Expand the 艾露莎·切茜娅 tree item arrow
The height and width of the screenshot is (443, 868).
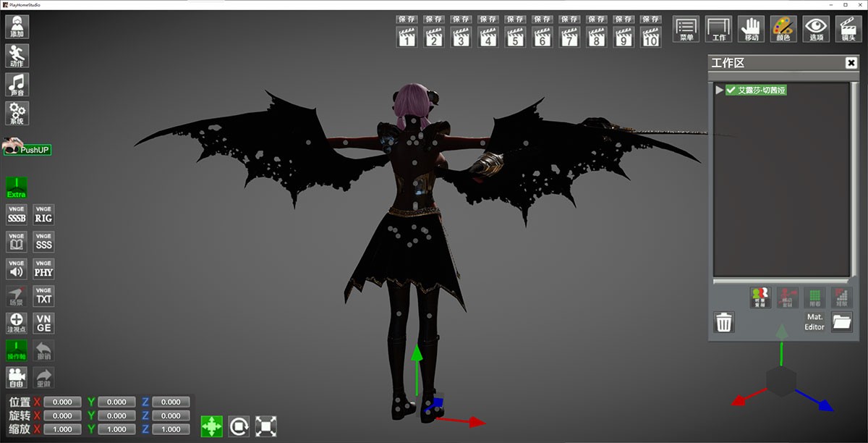[x=719, y=90]
